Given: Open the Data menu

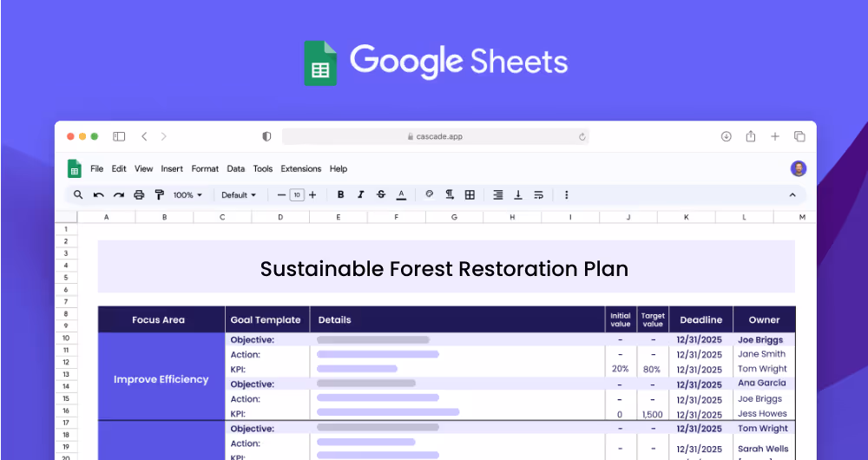Looking at the screenshot, I should 236,169.
